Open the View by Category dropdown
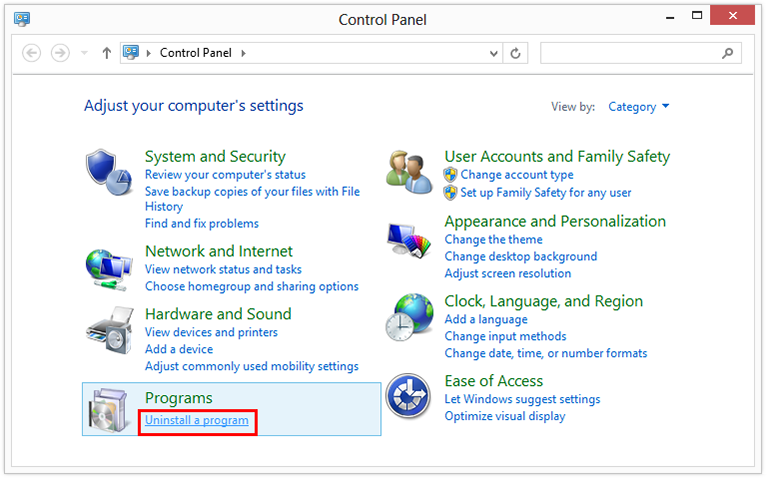 [638, 107]
